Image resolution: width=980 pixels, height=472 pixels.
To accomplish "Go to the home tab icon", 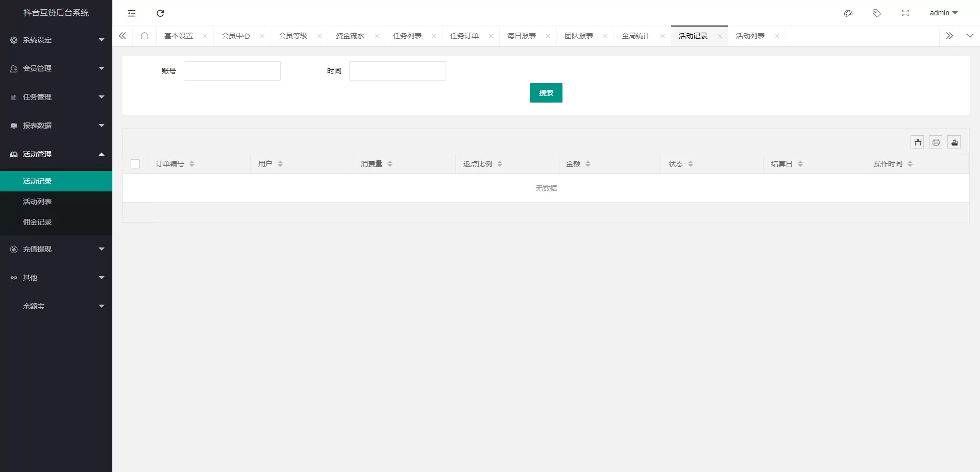I will (x=144, y=36).
